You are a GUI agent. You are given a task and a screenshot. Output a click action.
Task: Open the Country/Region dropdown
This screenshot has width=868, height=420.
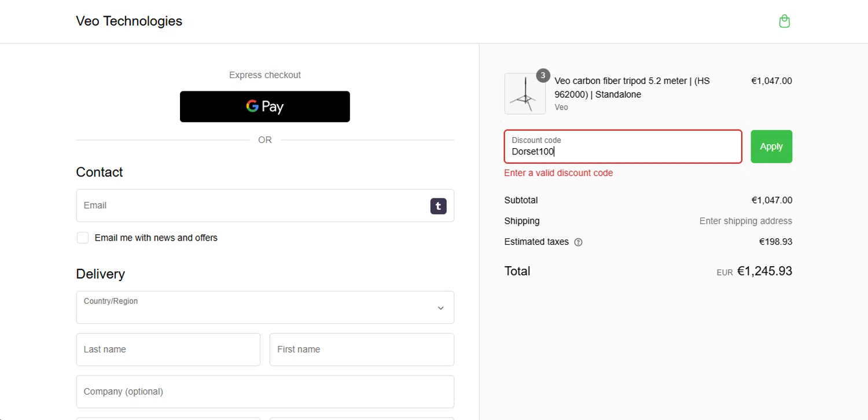pos(265,307)
